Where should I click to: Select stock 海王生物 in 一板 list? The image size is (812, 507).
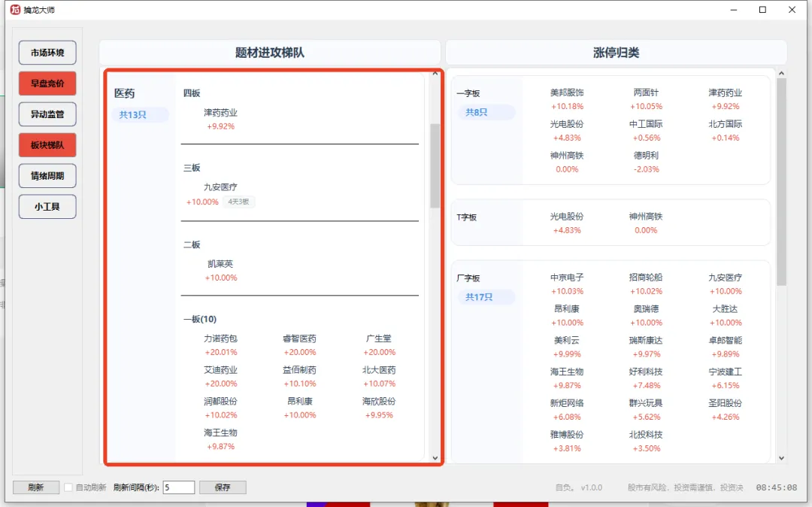pyautogui.click(x=220, y=433)
